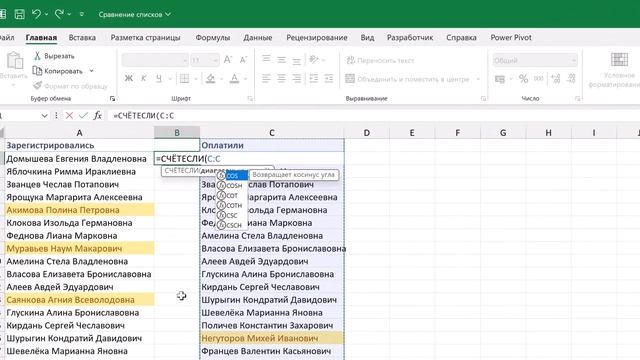640x360 pixels.
Task: Open the Разметка страницы tab
Action: coord(145,38)
